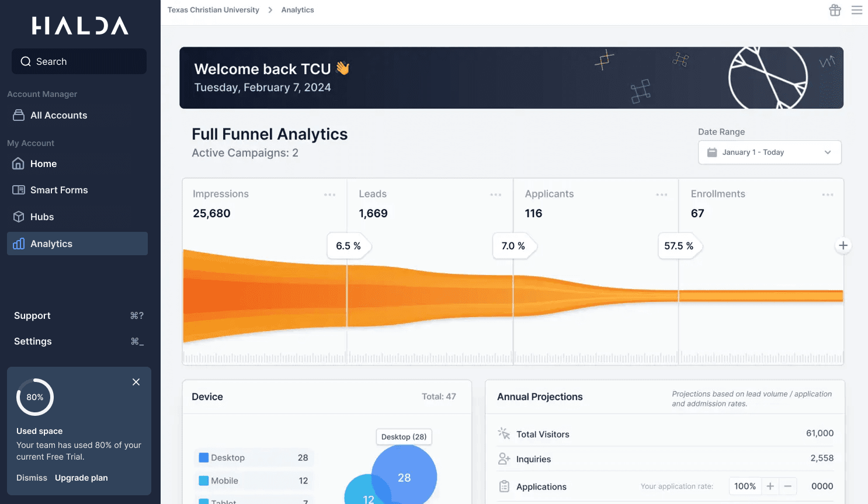This screenshot has height=504, width=868.
Task: Click the All Accounts printer-like icon
Action: (19, 115)
